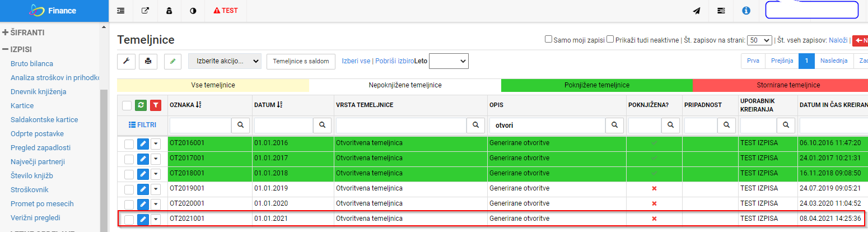Open Dnevnik knjiženja report

[39, 92]
